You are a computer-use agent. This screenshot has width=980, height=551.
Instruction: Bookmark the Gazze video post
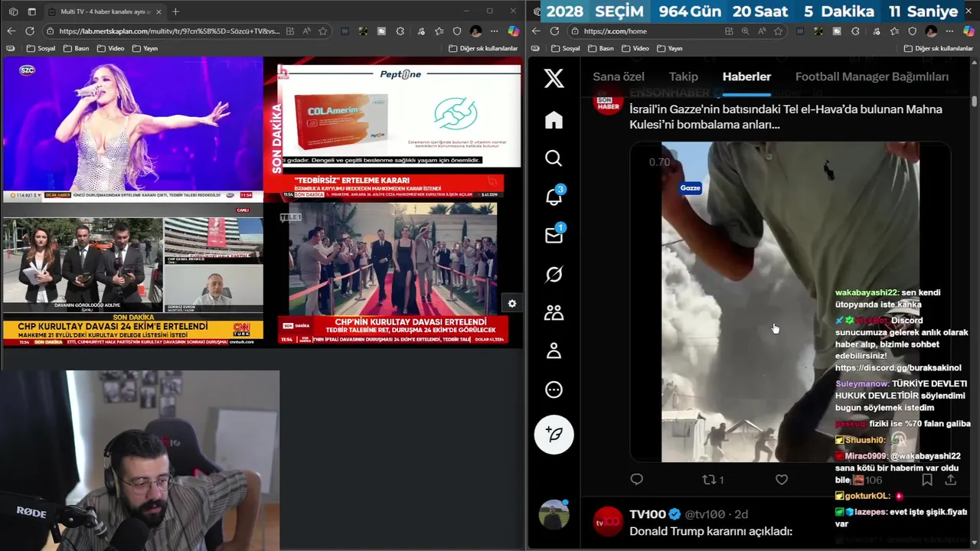[927, 480]
